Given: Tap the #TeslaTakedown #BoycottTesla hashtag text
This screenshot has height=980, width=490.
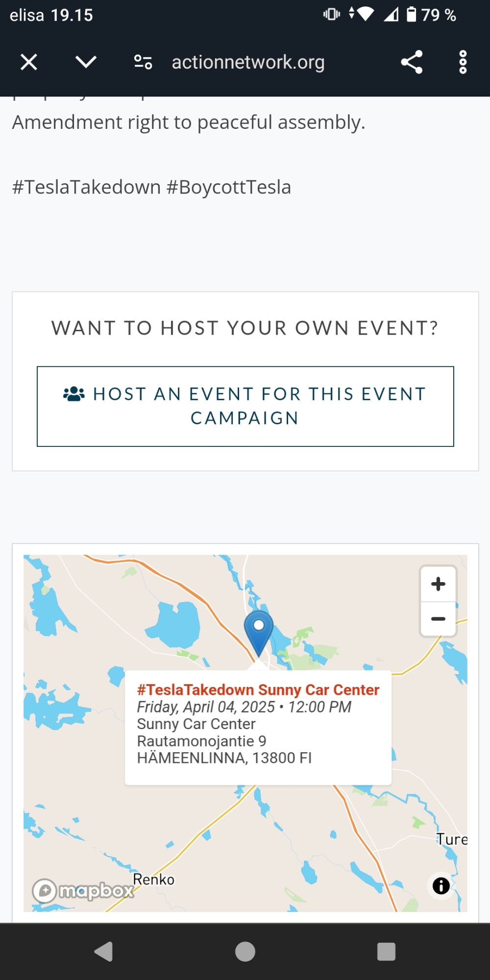Looking at the screenshot, I should click(152, 187).
